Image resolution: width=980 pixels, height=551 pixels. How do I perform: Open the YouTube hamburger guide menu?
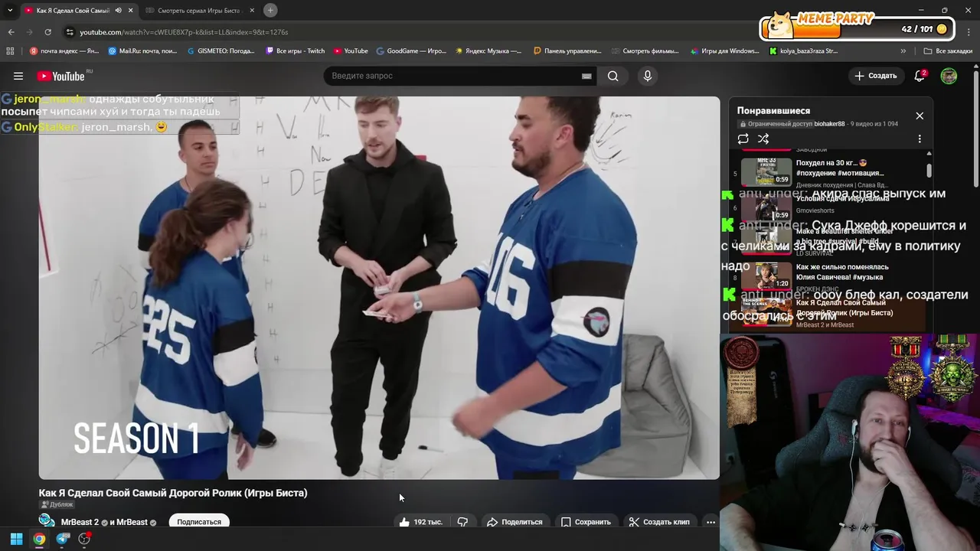click(x=18, y=76)
